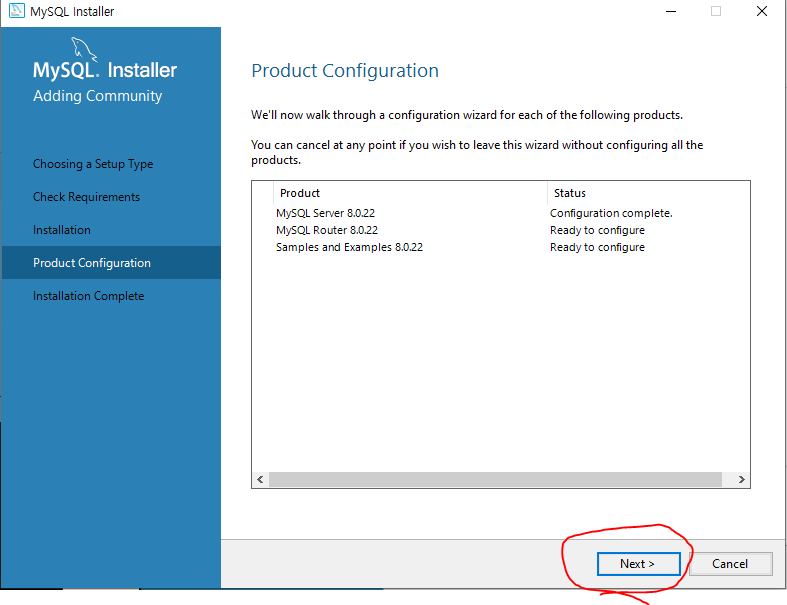Click the MySQL dolphin logo
The height and width of the screenshot is (605, 787).
tap(84, 49)
